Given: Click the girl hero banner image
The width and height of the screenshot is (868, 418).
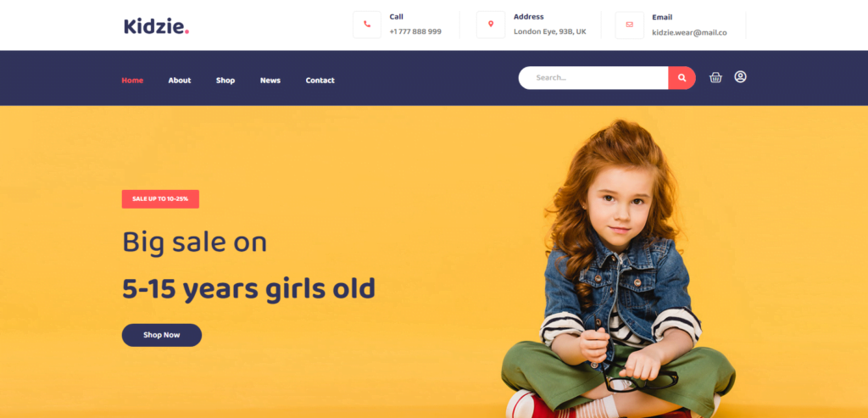Looking at the screenshot, I should (x=618, y=269).
